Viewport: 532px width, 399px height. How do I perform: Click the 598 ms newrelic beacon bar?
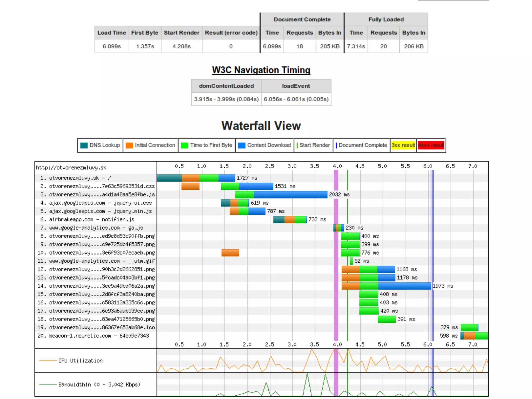475,336
